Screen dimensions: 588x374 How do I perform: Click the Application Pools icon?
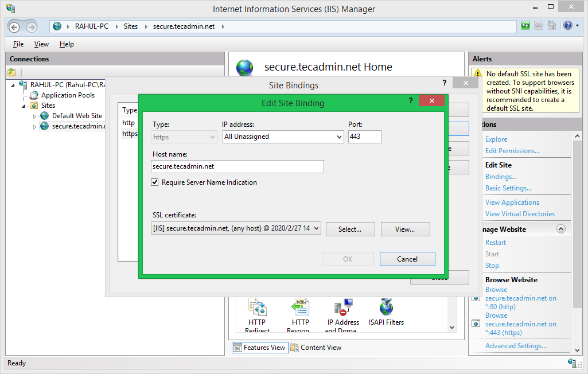tap(34, 95)
